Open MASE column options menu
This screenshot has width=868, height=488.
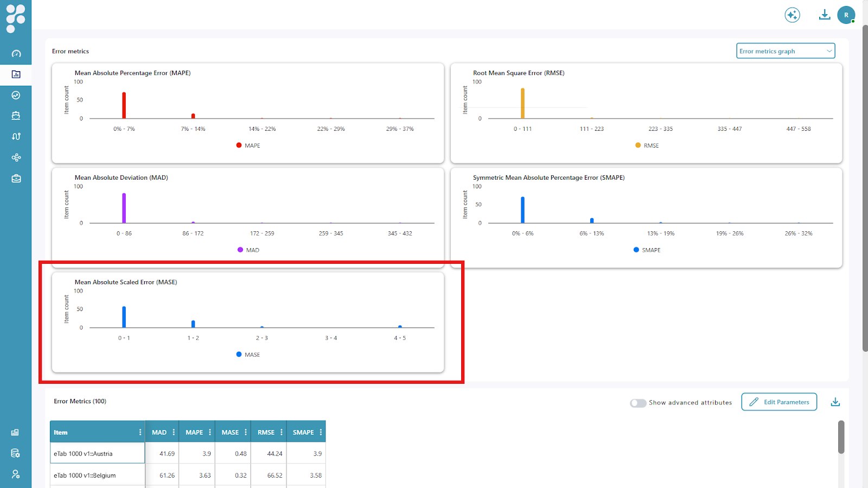(246, 432)
